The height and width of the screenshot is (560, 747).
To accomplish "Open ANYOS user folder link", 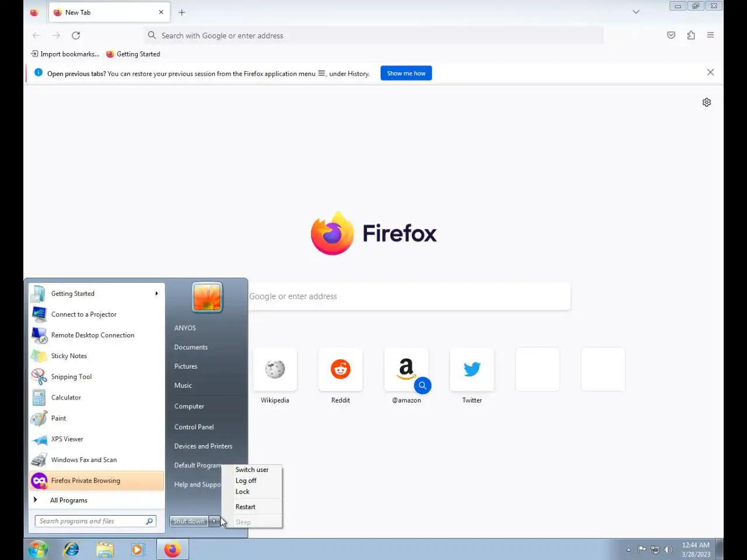I will click(x=185, y=328).
